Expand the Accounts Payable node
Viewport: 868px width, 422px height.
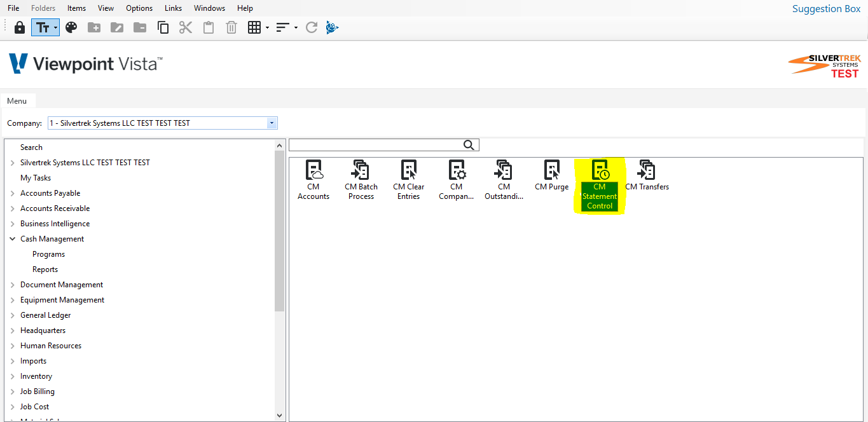tap(13, 193)
